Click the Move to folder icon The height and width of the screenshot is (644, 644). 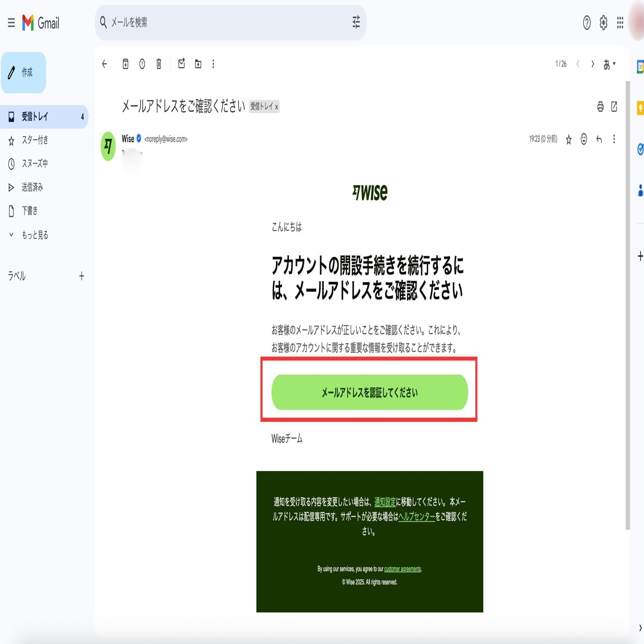(x=198, y=64)
